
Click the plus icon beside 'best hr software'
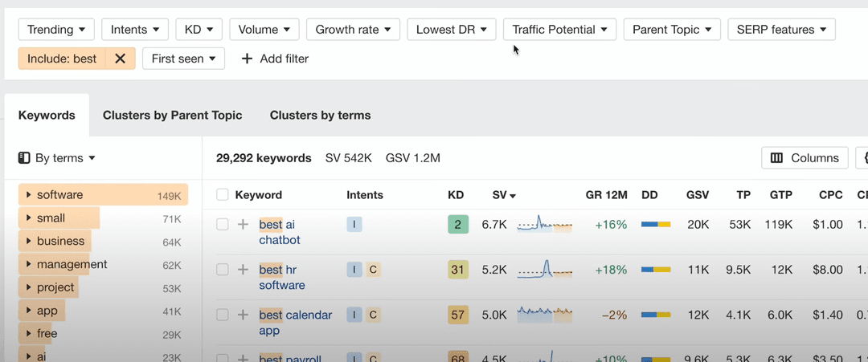243,270
